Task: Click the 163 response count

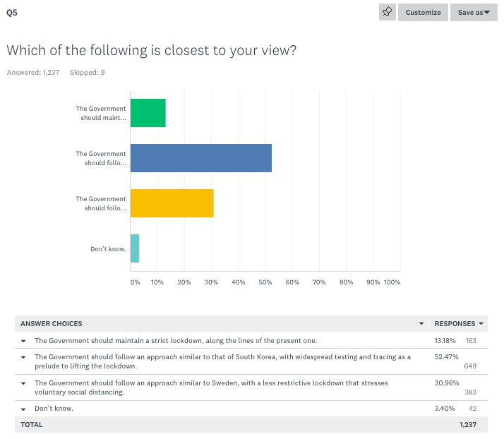Action: tap(471, 341)
